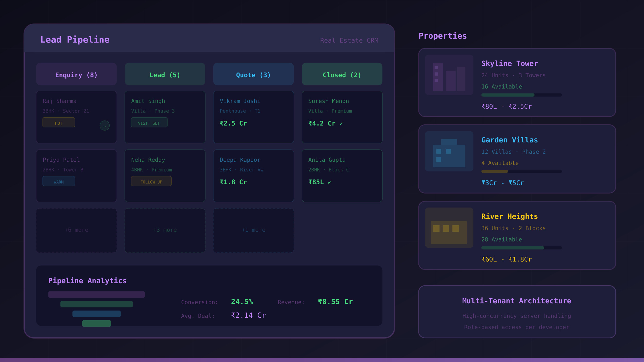This screenshot has height=362, width=644.
Task: Click the FOLLOW UP tag on Neha Reddy
Action: (151, 181)
